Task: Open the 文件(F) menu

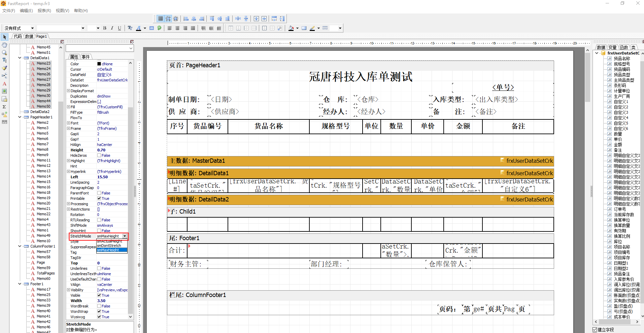Action: (x=9, y=11)
